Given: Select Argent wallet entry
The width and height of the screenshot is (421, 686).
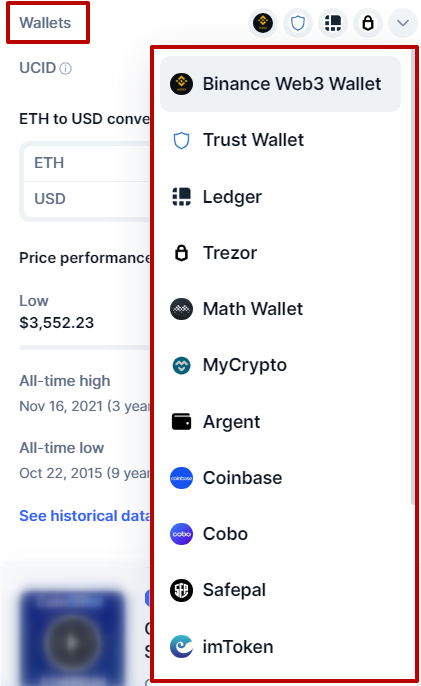Looking at the screenshot, I should (x=281, y=422).
